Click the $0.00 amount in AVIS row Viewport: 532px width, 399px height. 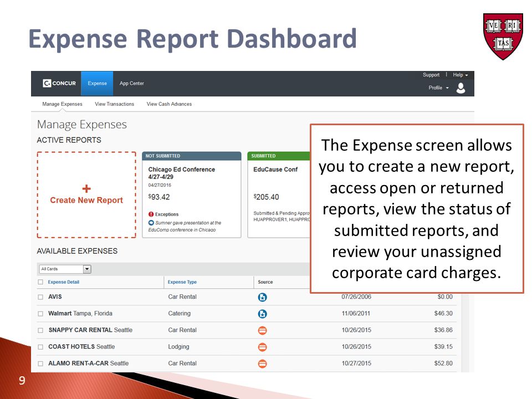coord(445,296)
